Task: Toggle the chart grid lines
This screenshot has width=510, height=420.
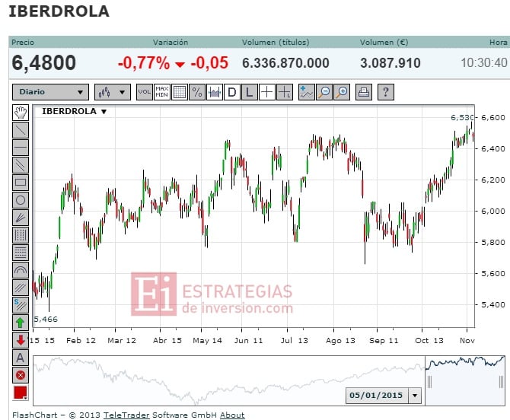Action: pos(180,92)
